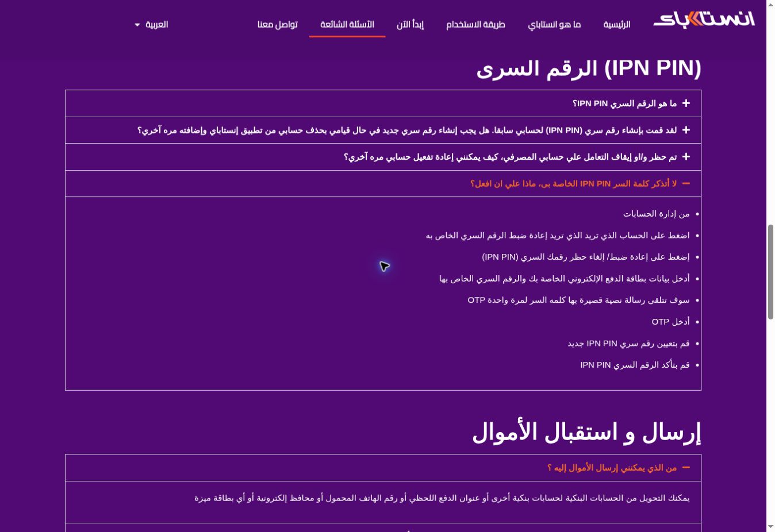Click the 'أدخل OTP' step

670,322
